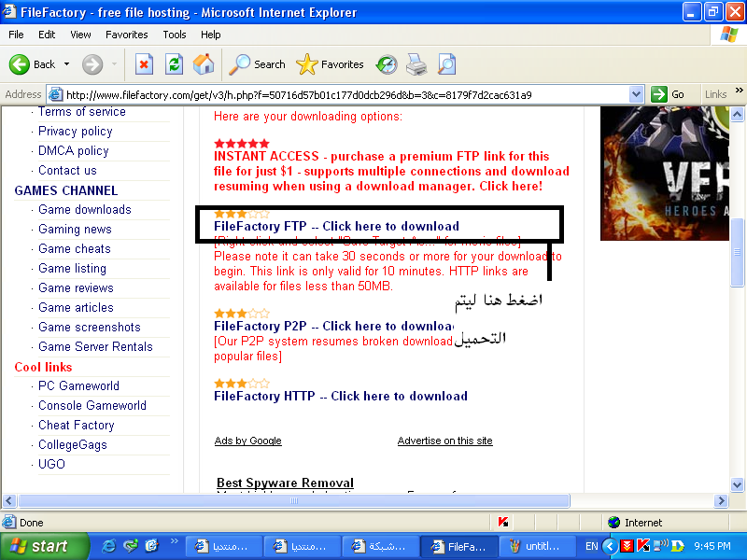Image resolution: width=747 pixels, height=560 pixels.
Task: Open the UGO link
Action: (51, 464)
